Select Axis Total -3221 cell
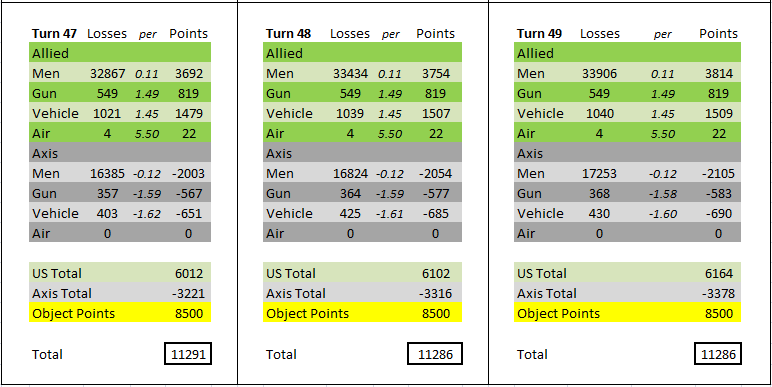The width and height of the screenshot is (772, 387). click(x=188, y=293)
